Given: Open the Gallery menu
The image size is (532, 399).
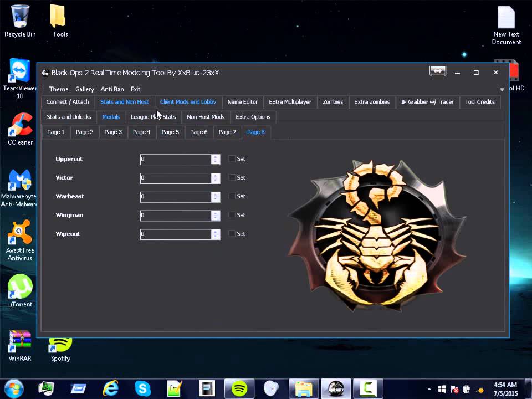Looking at the screenshot, I should 84,89.
